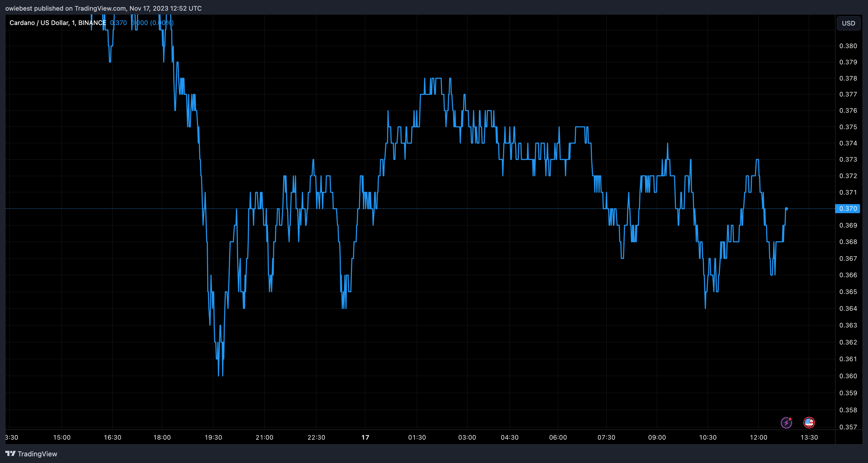The width and height of the screenshot is (868, 463).
Task: Click the current price label 0.370
Action: point(848,209)
